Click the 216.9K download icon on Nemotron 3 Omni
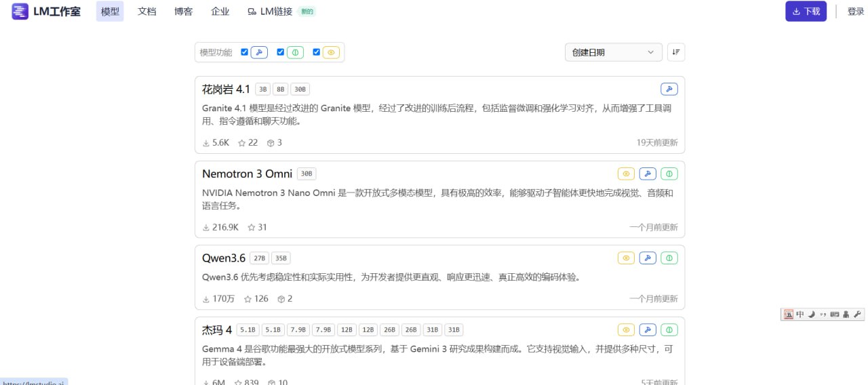This screenshot has width=868, height=385. [206, 228]
